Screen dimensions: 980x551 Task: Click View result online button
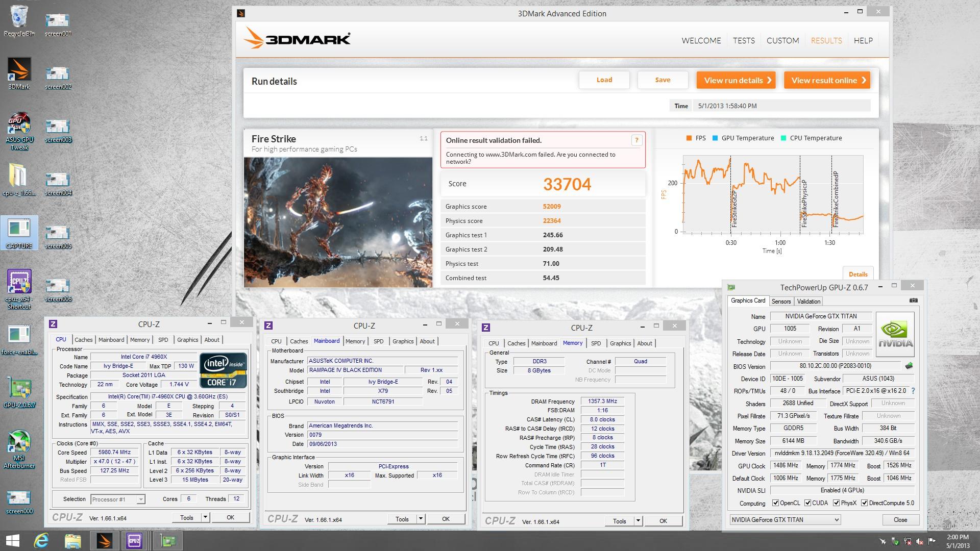[x=827, y=80]
